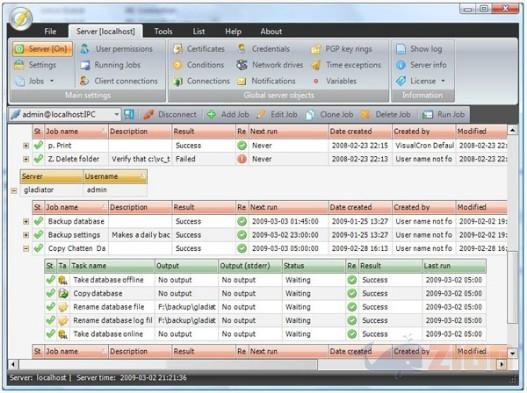The width and height of the screenshot is (527, 393).
Task: Open PGP key rings
Action: (341, 49)
